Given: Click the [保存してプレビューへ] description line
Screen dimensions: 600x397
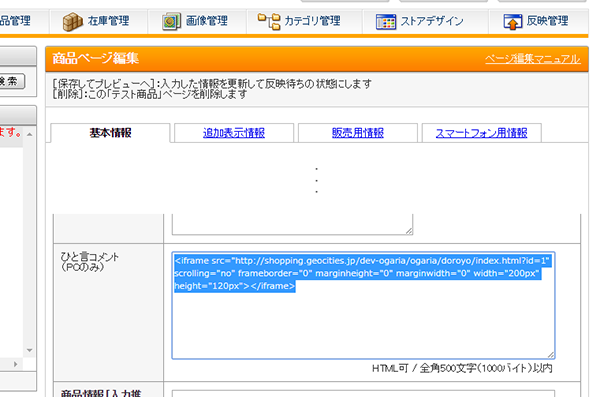Looking at the screenshot, I should point(212,83).
